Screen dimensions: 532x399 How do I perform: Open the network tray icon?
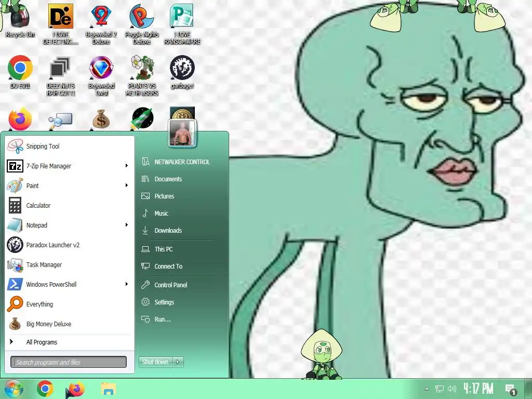[x=440, y=389]
